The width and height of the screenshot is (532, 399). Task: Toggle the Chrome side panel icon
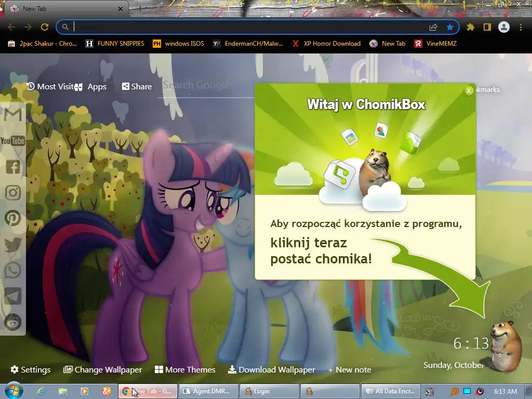point(487,27)
